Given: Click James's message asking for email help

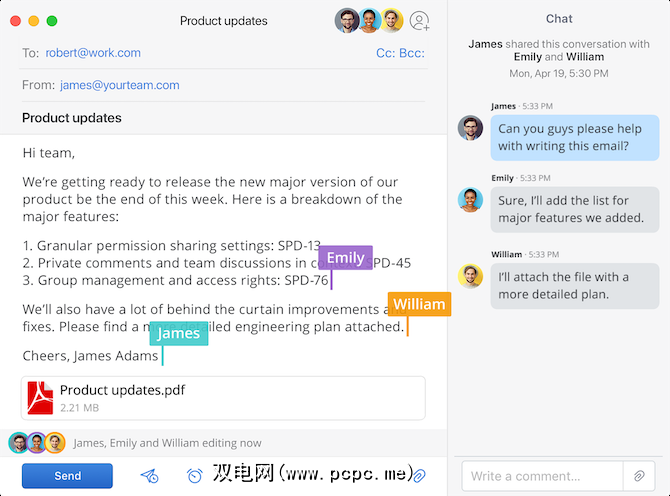Looking at the screenshot, I should (574, 137).
